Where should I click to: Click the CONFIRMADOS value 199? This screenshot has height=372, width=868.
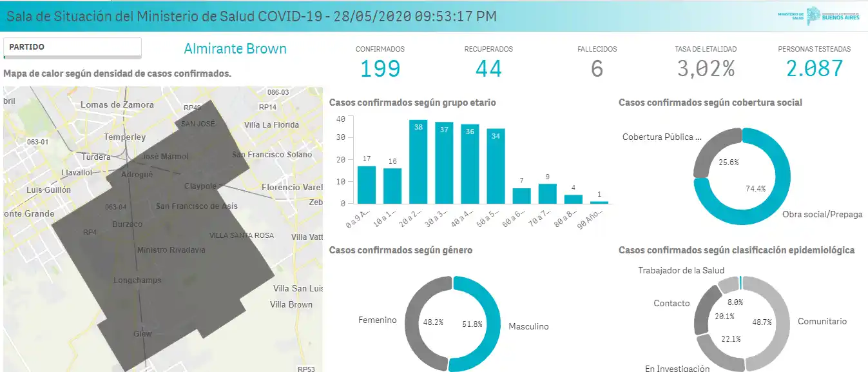click(x=380, y=68)
